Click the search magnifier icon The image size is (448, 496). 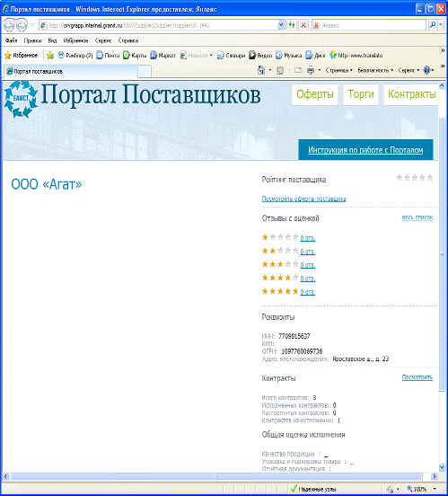point(433,24)
